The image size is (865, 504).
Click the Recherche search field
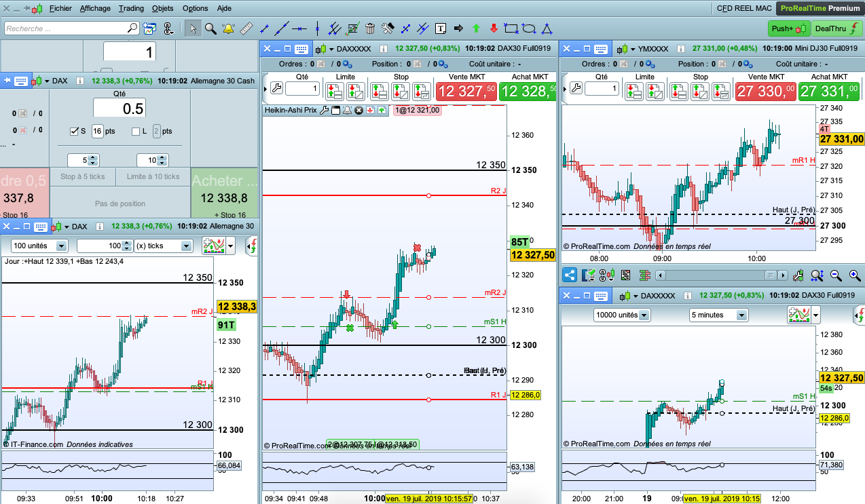tap(72, 28)
